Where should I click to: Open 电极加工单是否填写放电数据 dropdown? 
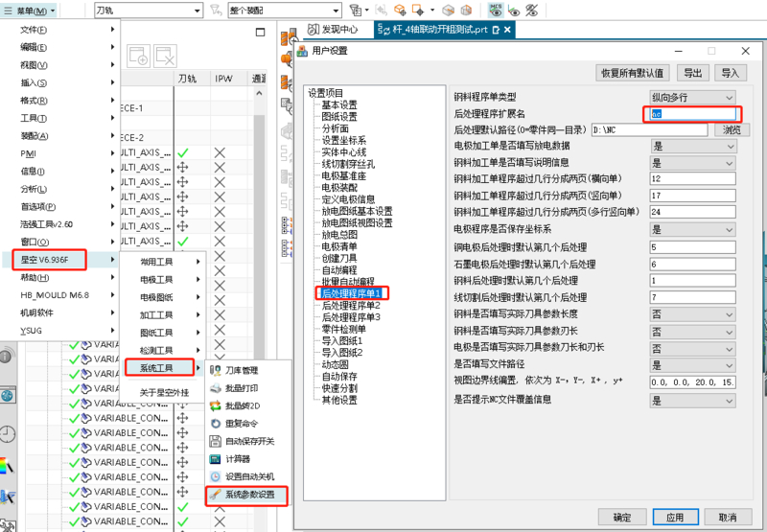692,147
